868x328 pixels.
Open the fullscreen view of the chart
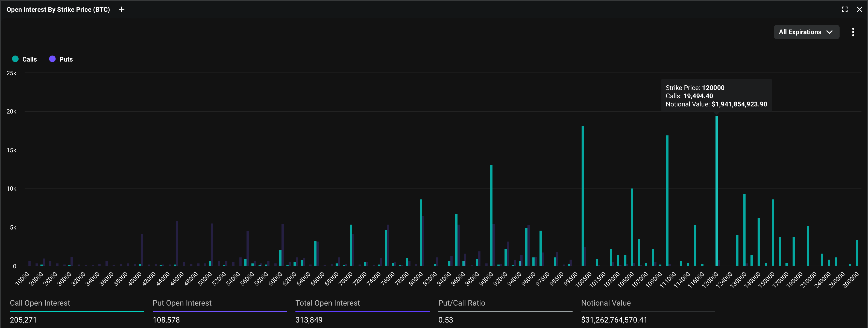click(x=844, y=9)
